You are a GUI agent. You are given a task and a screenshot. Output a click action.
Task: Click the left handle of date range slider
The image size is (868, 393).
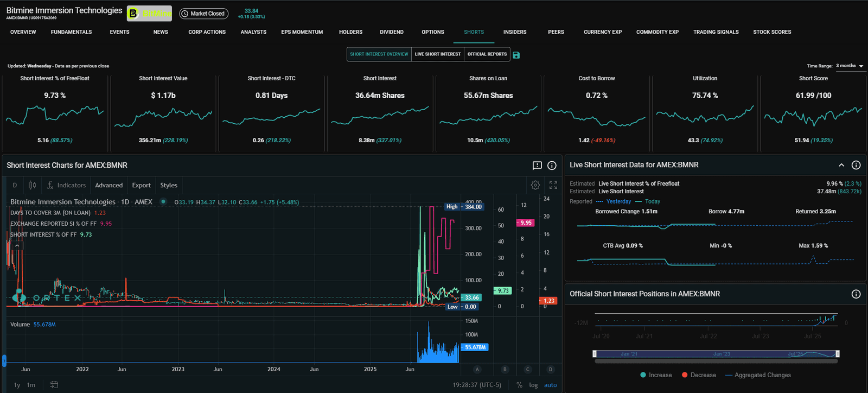click(595, 354)
